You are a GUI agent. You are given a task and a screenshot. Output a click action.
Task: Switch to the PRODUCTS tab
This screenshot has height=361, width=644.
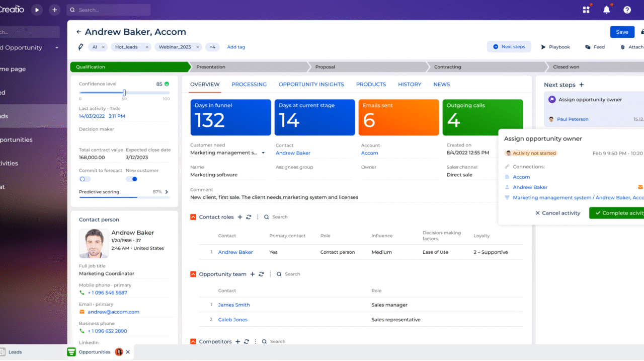click(x=371, y=84)
